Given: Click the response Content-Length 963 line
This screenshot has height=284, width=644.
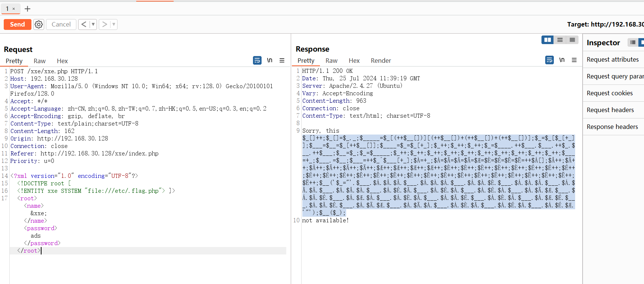Looking at the screenshot, I should click(x=334, y=101).
